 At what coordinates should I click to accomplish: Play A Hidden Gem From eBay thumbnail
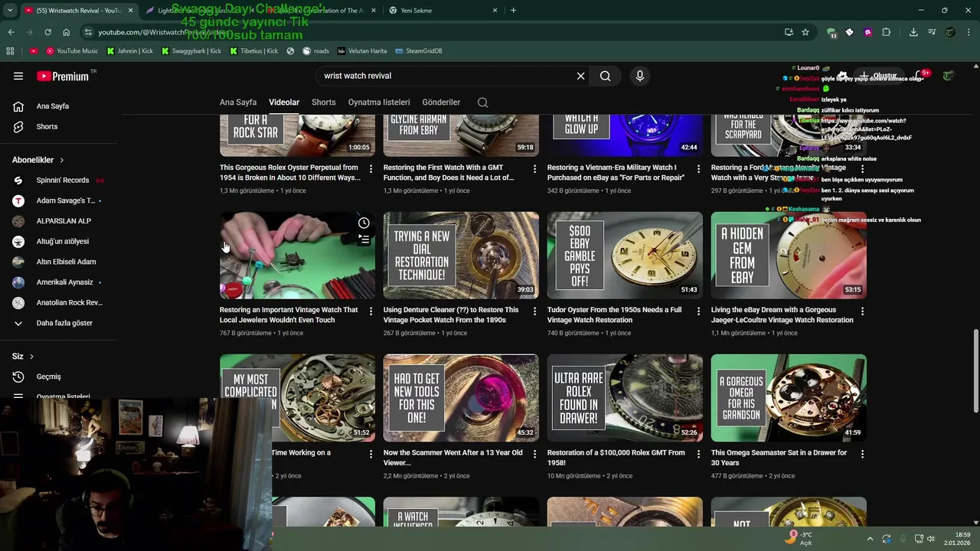(789, 256)
